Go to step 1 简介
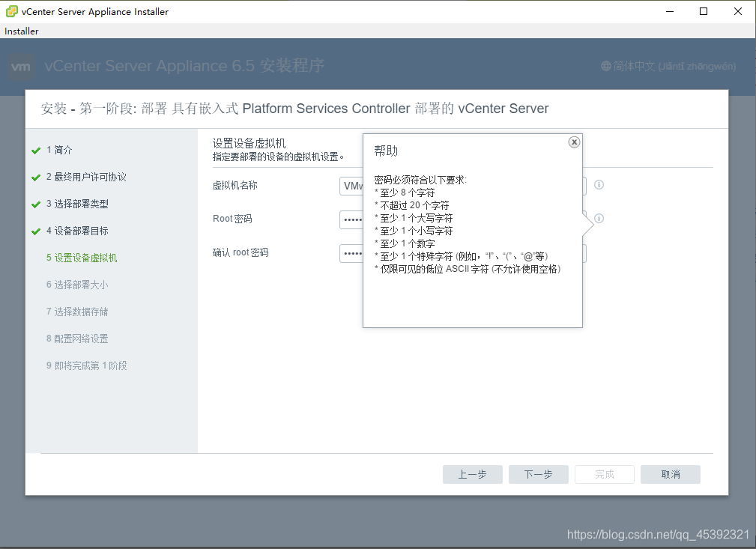The width and height of the screenshot is (756, 549). pyautogui.click(x=59, y=150)
